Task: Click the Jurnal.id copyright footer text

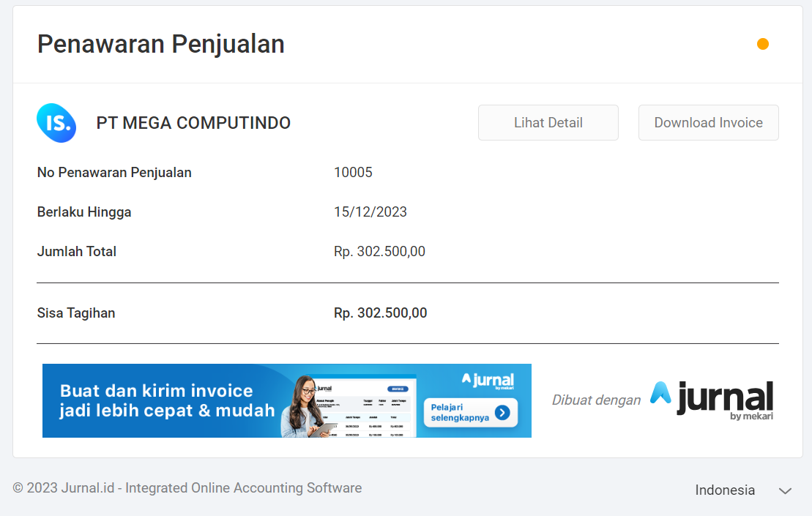Action: (187, 488)
